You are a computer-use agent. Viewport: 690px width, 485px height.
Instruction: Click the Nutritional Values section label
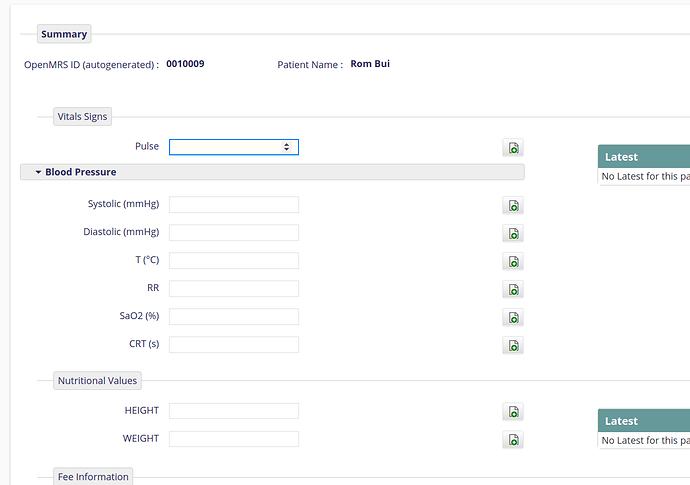(x=97, y=381)
